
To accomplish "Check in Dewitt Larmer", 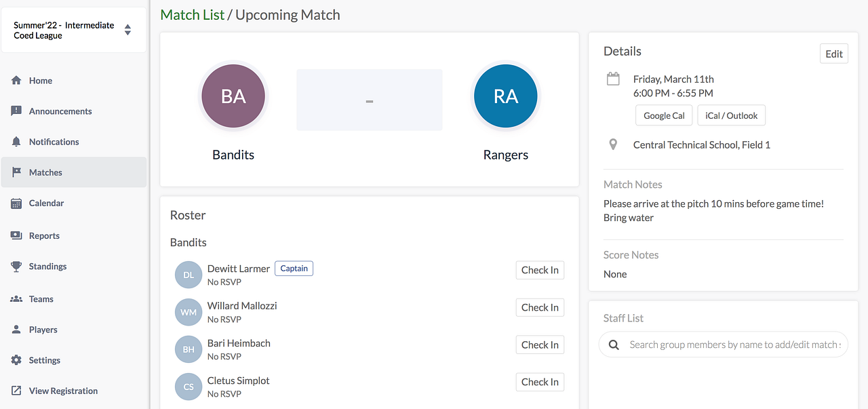I will (x=539, y=270).
